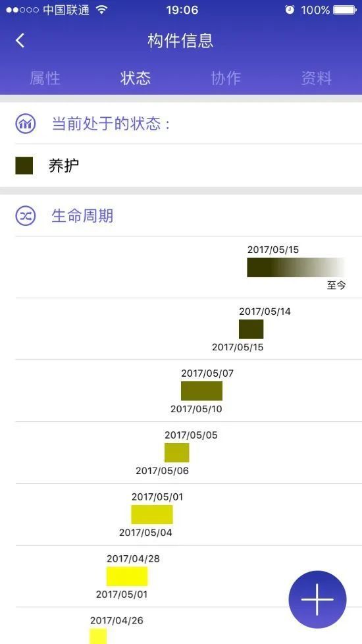This screenshot has height=644, width=362.
Task: Click the lifecycle shuffle icon
Action: coord(26,216)
